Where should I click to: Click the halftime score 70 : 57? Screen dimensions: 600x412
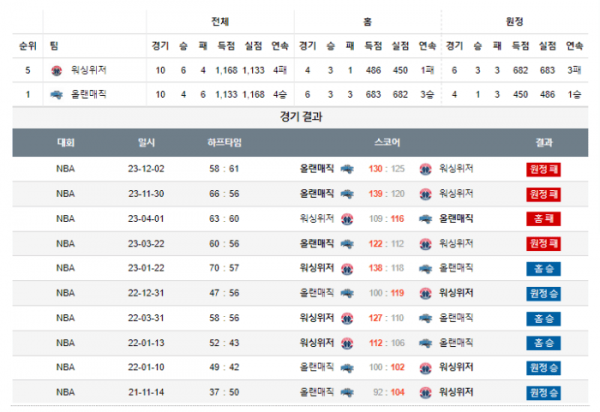click(x=224, y=268)
